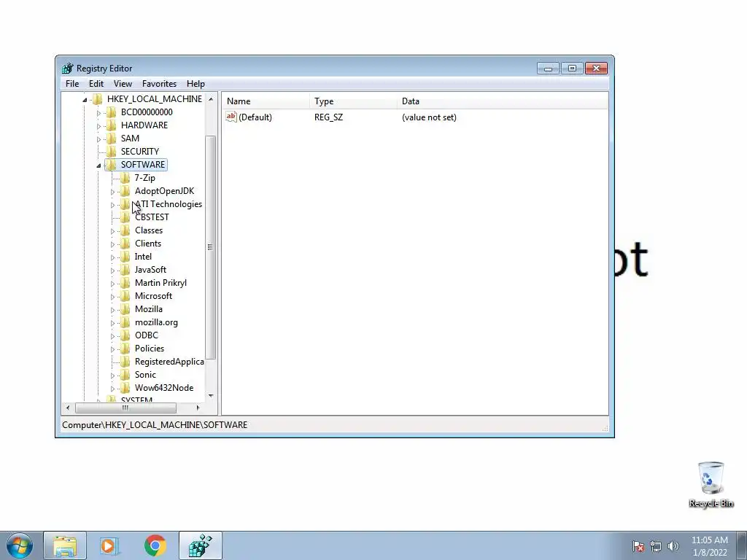
Task: Click the JavaSoft folder icon
Action: pos(125,270)
